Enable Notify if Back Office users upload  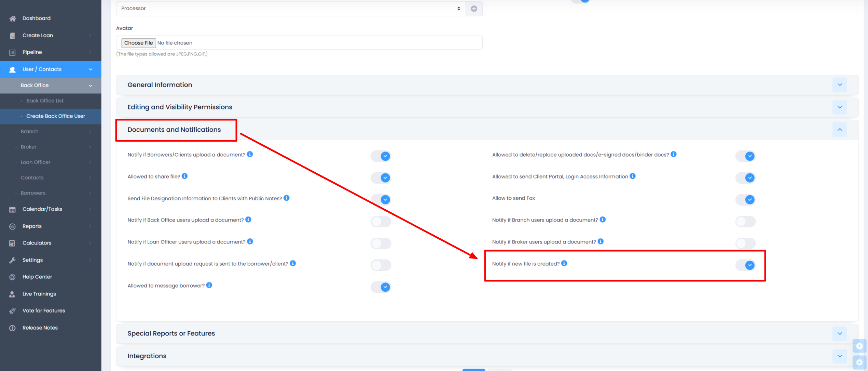(x=381, y=222)
